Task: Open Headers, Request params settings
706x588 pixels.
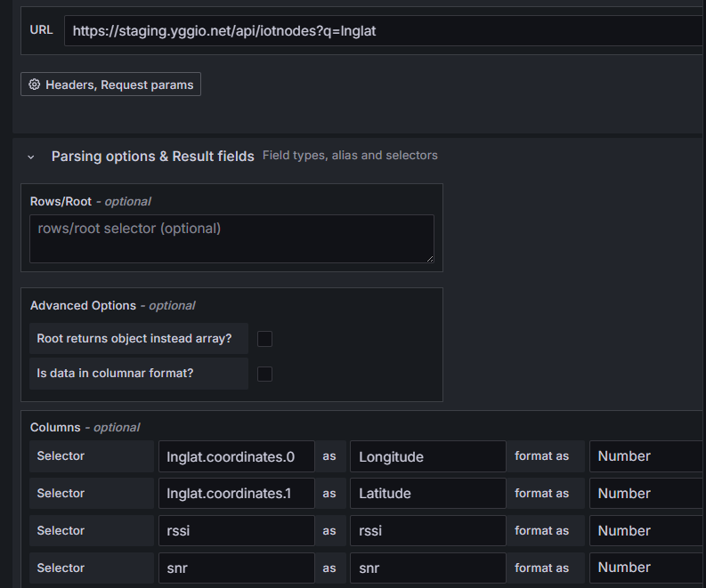Action: 110,85
